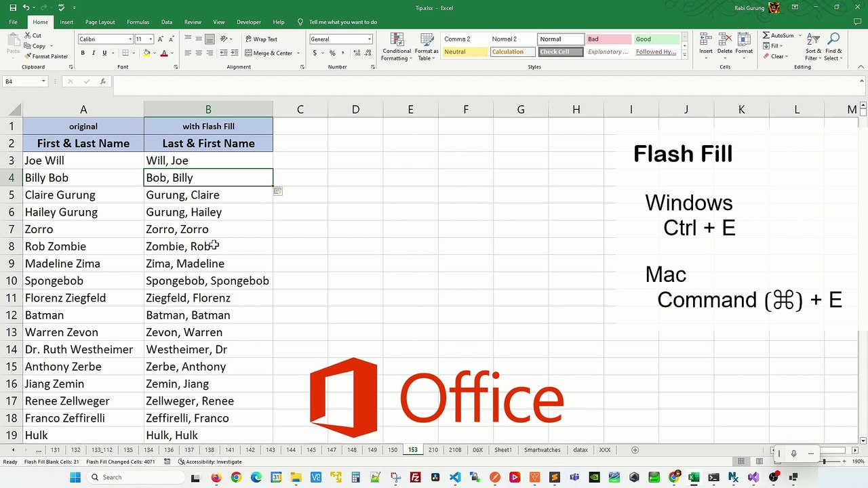The image size is (868, 488).
Task: Open the Clear eraser menu
Action: [775, 56]
